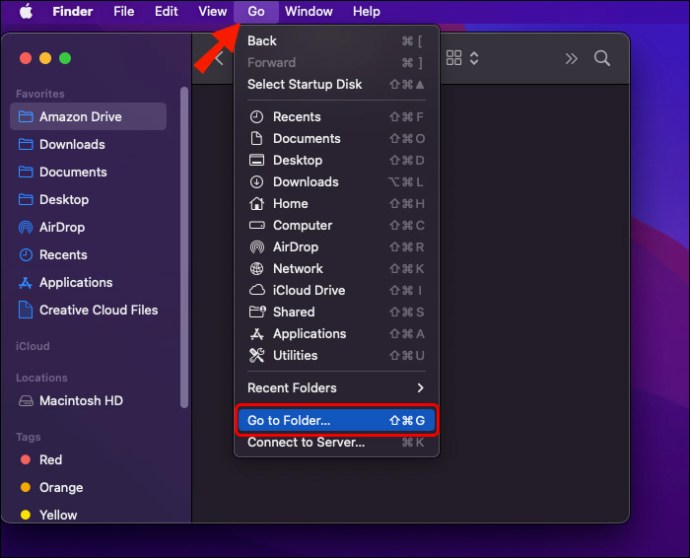Click the Computer label in Go menu
The height and width of the screenshot is (558, 690).
click(x=303, y=225)
